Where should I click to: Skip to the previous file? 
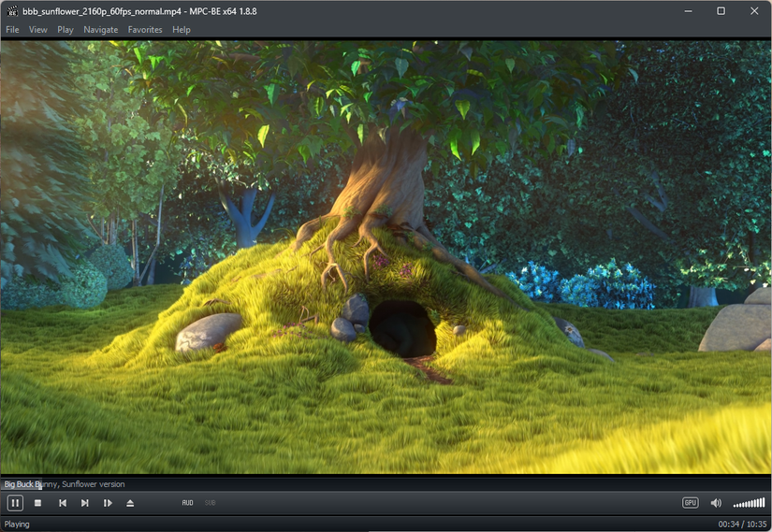click(x=63, y=503)
